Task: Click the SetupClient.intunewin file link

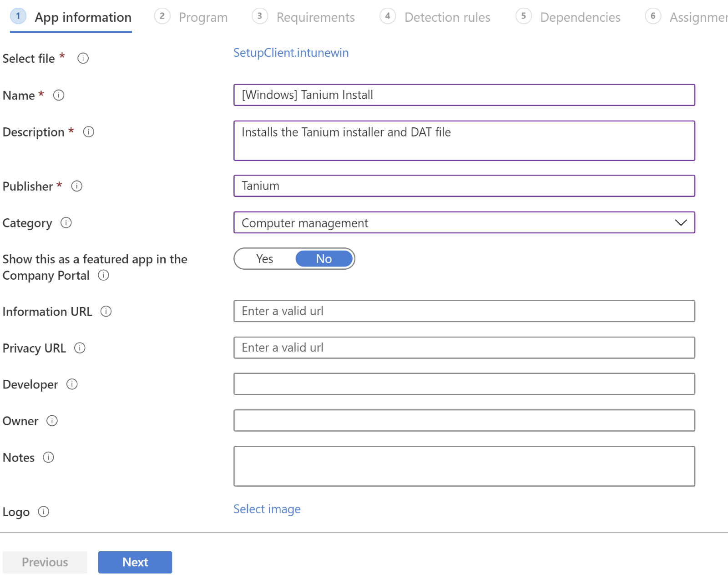Action: click(x=291, y=53)
